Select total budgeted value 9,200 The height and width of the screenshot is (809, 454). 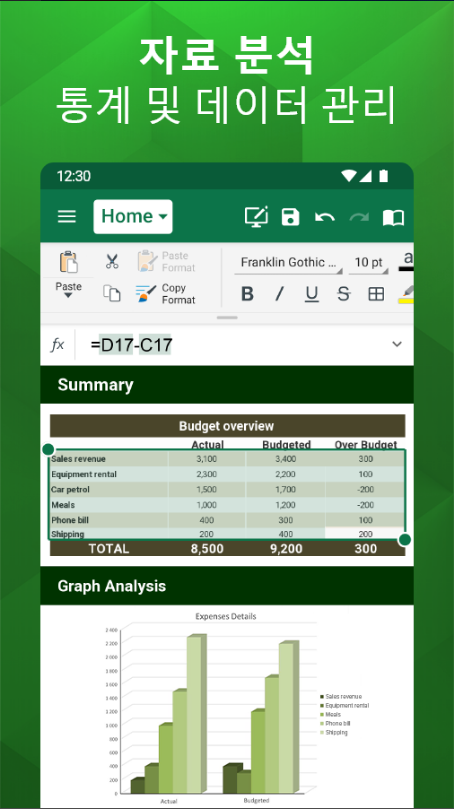pos(286,548)
